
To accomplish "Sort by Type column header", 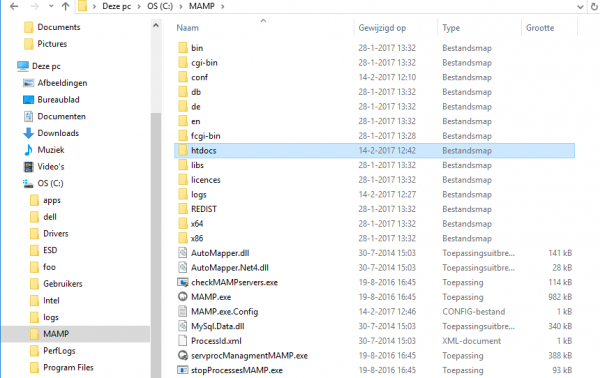I will [x=451, y=28].
